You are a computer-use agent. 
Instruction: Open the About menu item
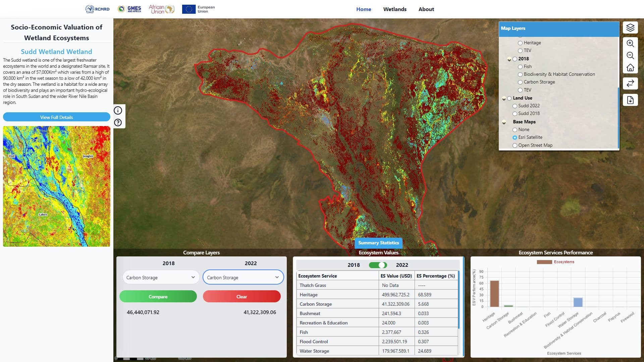coord(426,9)
